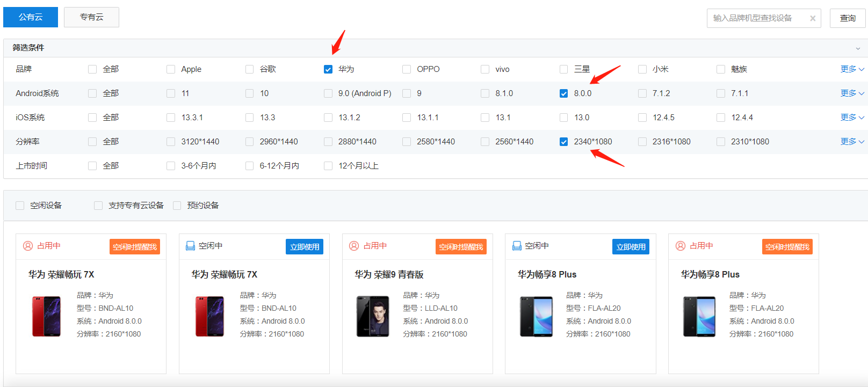The image size is (868, 387).
Task: Check the 3120*1440 resolution checkbox
Action: point(171,142)
